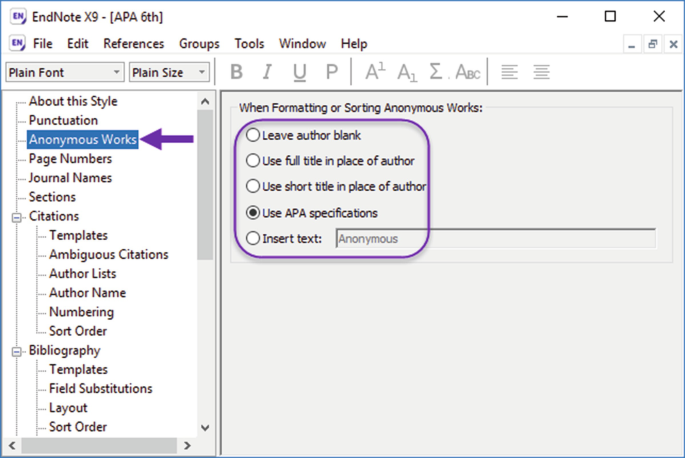
Task: Open Field Substitutions under Bibliography
Action: click(x=100, y=389)
